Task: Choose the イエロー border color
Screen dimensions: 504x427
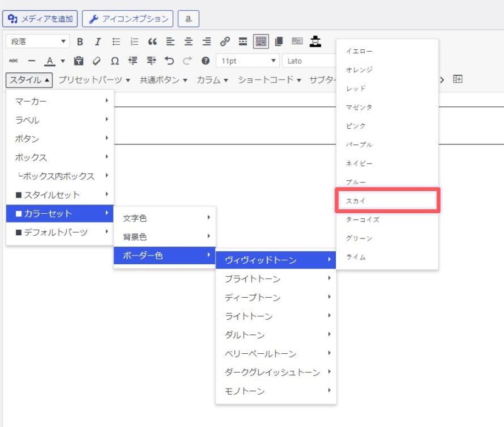Action: point(387,51)
